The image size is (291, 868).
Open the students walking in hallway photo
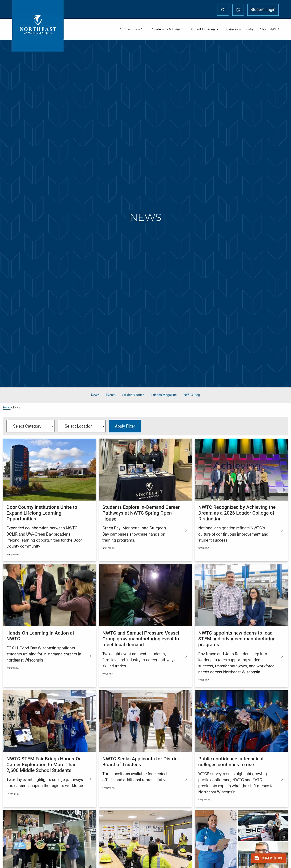coord(145,721)
